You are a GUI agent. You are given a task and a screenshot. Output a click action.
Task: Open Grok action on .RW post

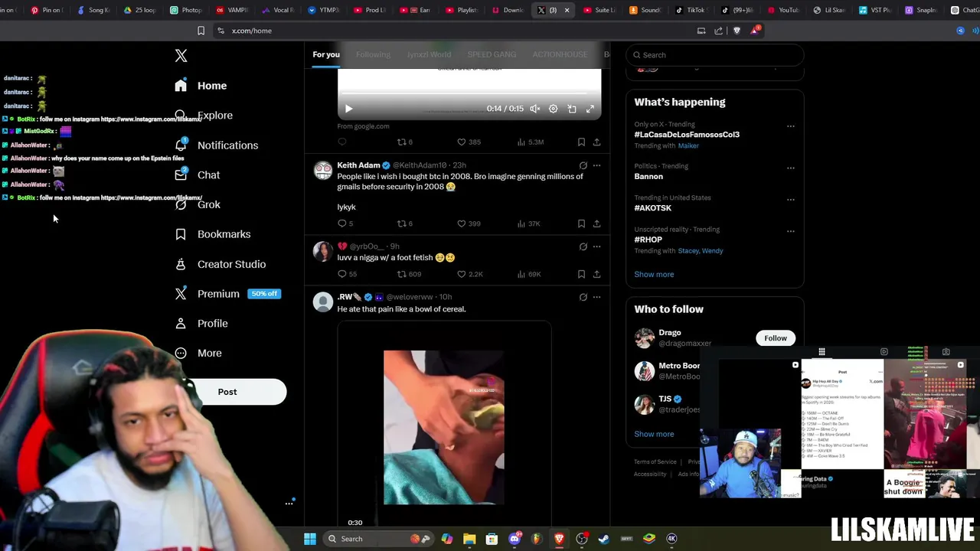pyautogui.click(x=583, y=297)
